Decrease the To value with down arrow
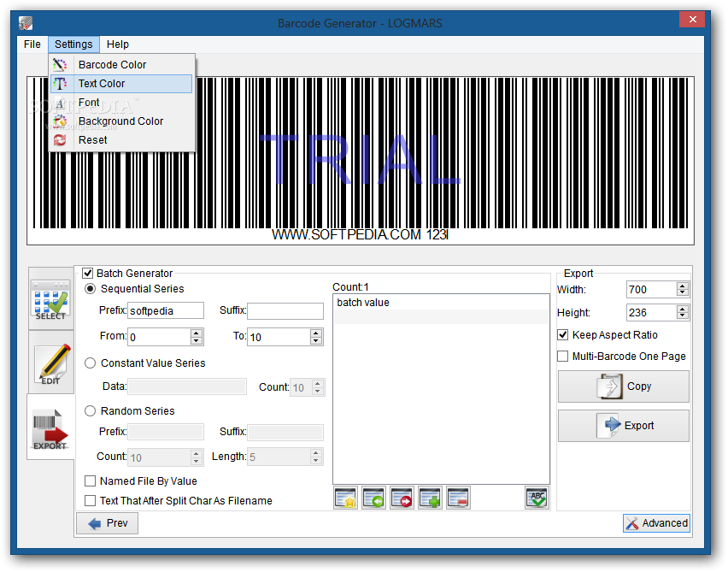 (x=316, y=341)
